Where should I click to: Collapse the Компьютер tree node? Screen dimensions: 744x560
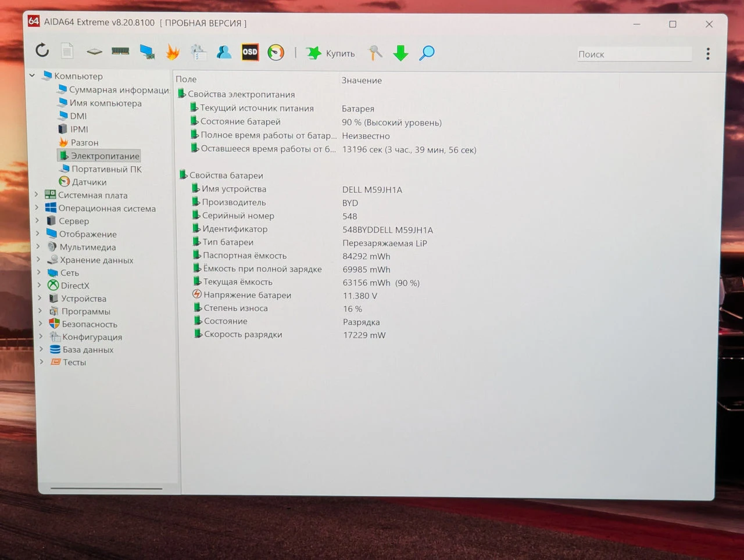click(32, 76)
